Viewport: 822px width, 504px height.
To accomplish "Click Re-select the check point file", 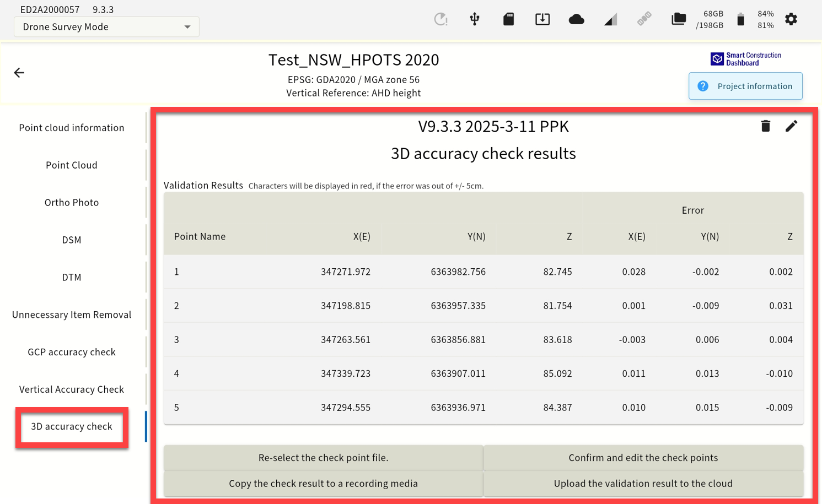I will [x=324, y=458].
